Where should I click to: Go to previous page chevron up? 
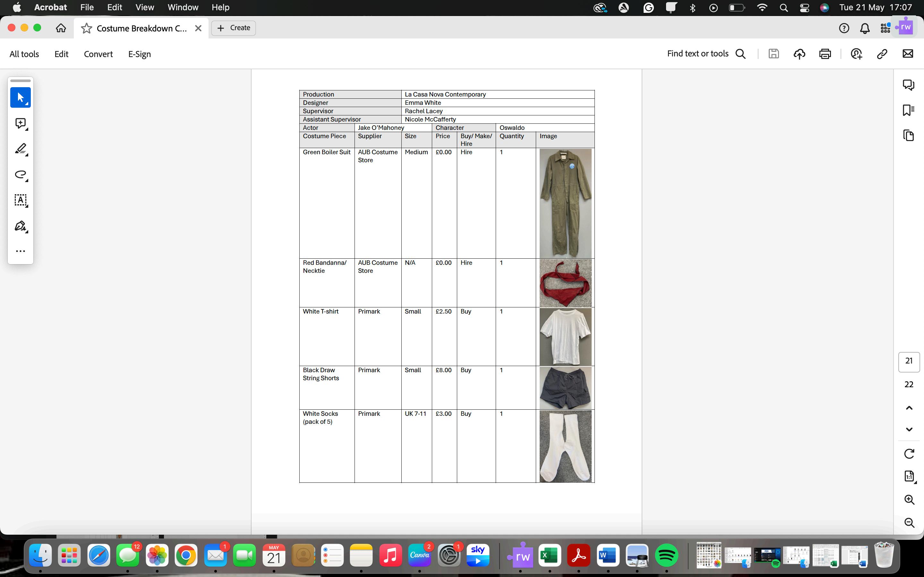coord(909,408)
